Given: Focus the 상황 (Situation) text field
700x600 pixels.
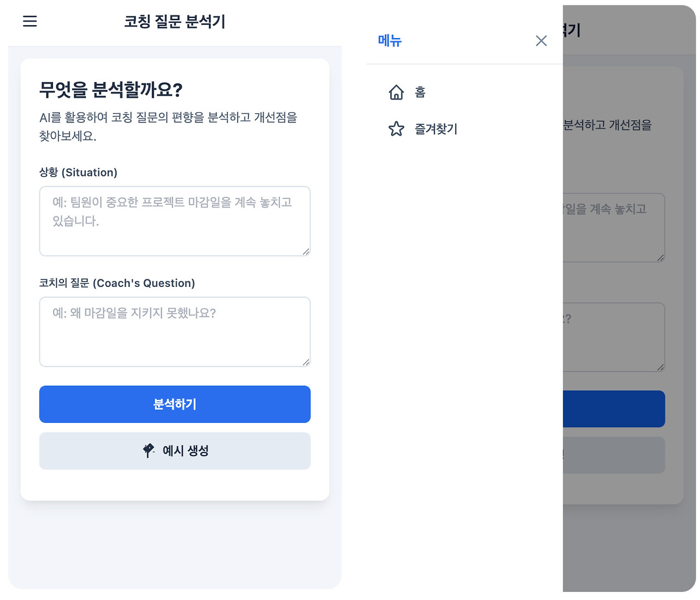Looking at the screenshot, I should click(174, 221).
